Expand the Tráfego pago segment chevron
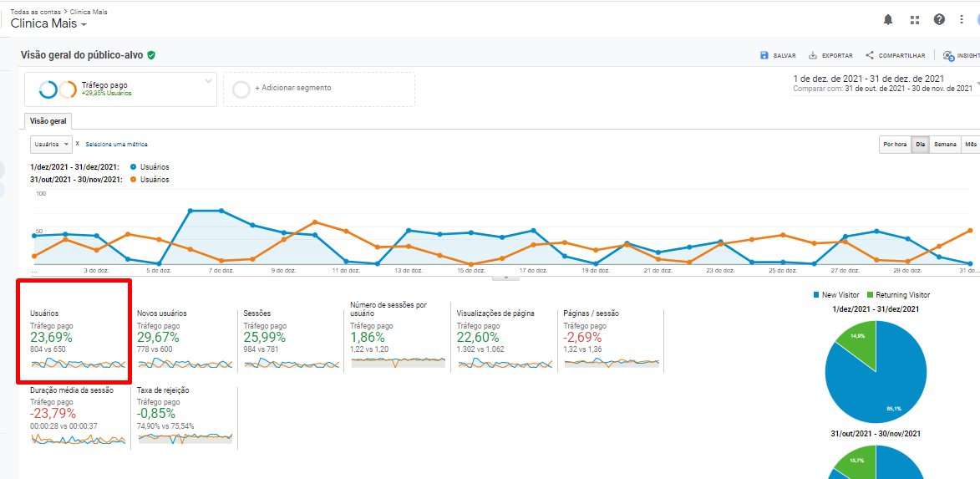The image size is (980, 479). click(x=208, y=81)
